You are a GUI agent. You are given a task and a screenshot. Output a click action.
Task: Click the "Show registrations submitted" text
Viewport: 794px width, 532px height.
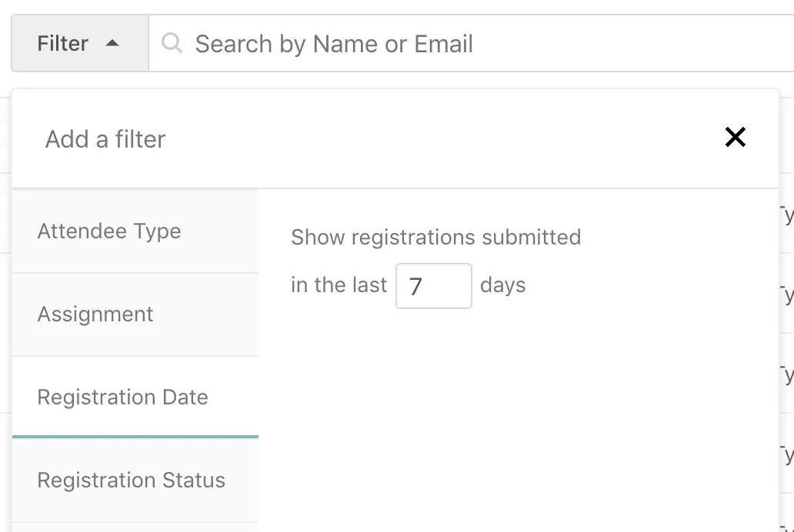coord(435,237)
